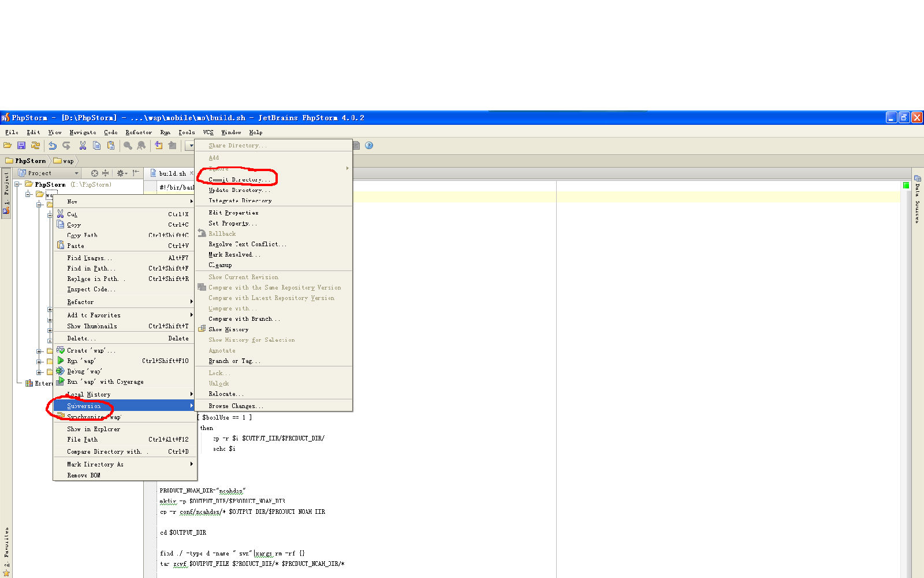Screen dimensions: 924x578
Task: Click the Hide Project panel icon
Action: point(136,173)
